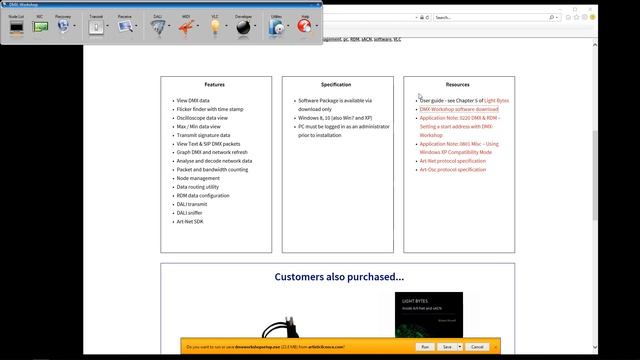
Task: Click 'DALI sniffer' feature text
Action: pos(189,213)
